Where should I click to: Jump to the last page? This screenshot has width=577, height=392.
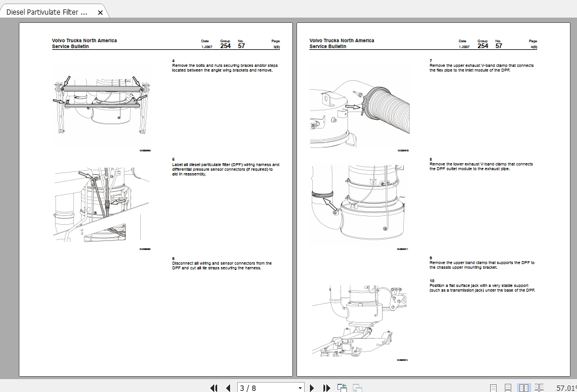coord(326,388)
